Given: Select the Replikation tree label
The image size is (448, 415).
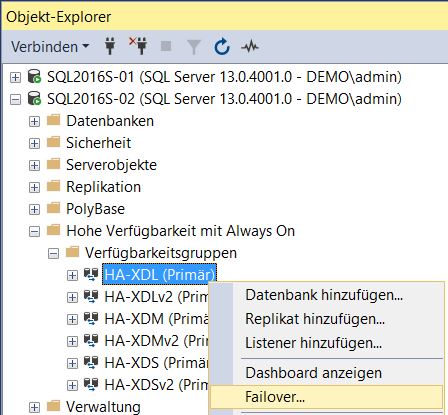Looking at the screenshot, I should (x=103, y=187).
